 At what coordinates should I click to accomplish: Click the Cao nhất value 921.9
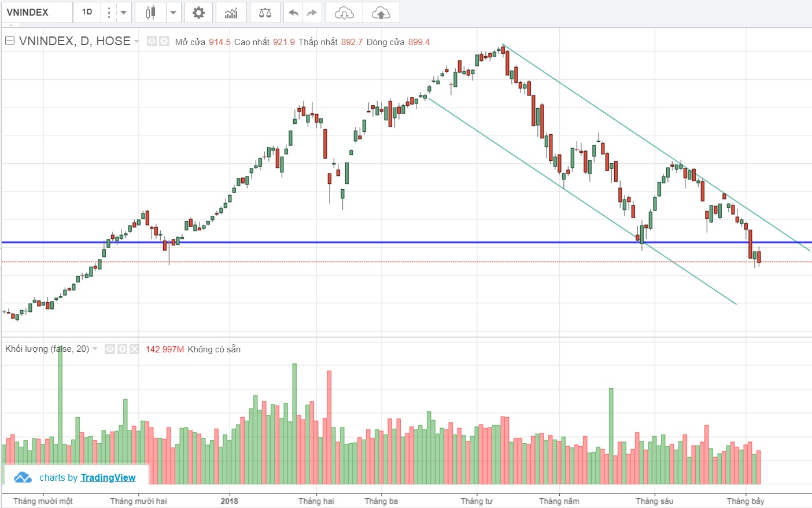pos(284,42)
